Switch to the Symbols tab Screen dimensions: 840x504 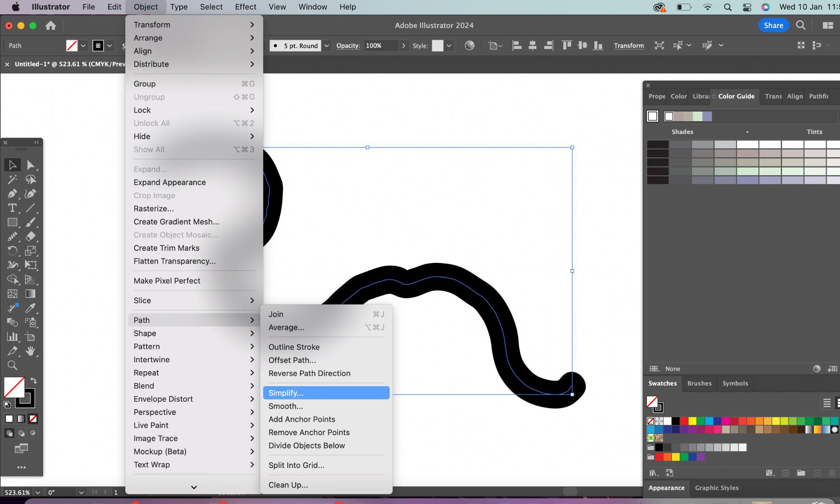[x=735, y=383]
